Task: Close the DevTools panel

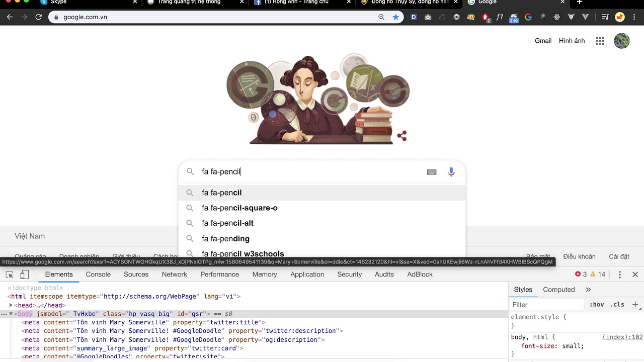Action: coord(635,275)
